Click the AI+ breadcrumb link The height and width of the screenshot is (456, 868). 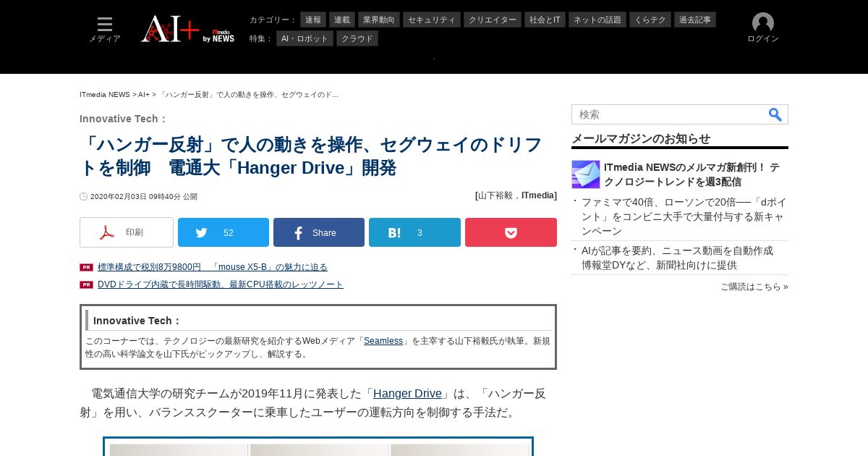coord(144,95)
